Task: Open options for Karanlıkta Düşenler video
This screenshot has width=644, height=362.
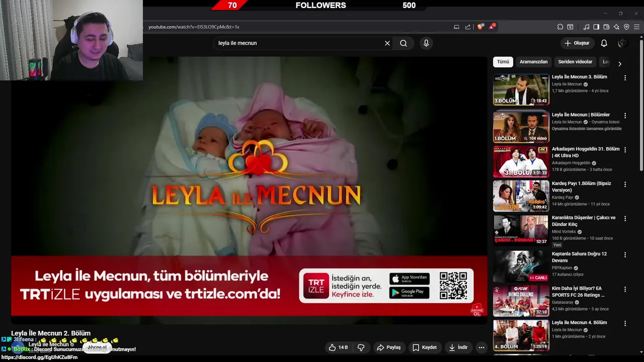Action: 625,219
